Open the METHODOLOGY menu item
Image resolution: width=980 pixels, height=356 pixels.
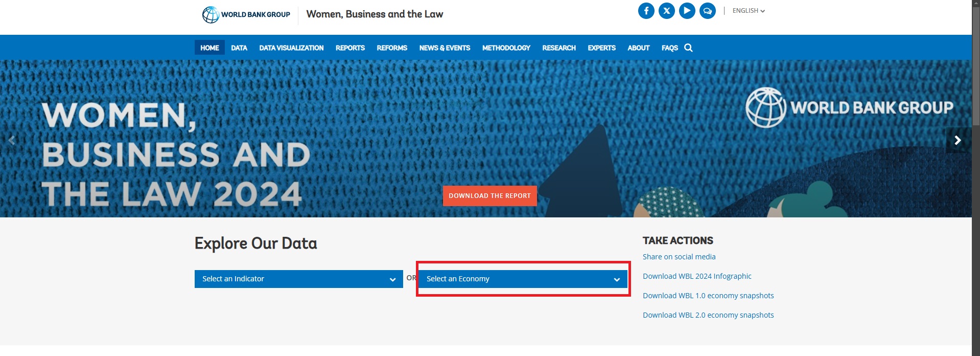(x=506, y=48)
